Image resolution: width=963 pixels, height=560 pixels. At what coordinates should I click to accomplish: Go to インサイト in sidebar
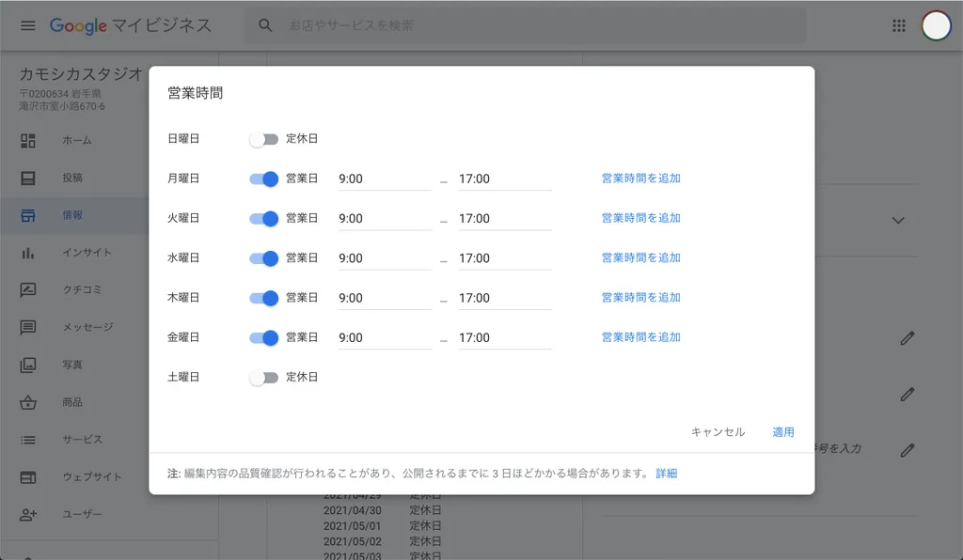click(x=87, y=253)
